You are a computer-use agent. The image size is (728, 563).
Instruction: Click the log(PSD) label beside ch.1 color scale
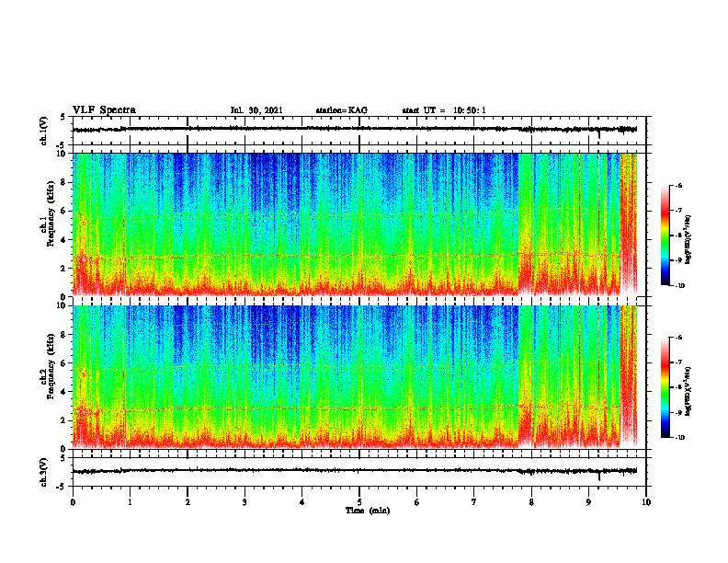tap(688, 240)
